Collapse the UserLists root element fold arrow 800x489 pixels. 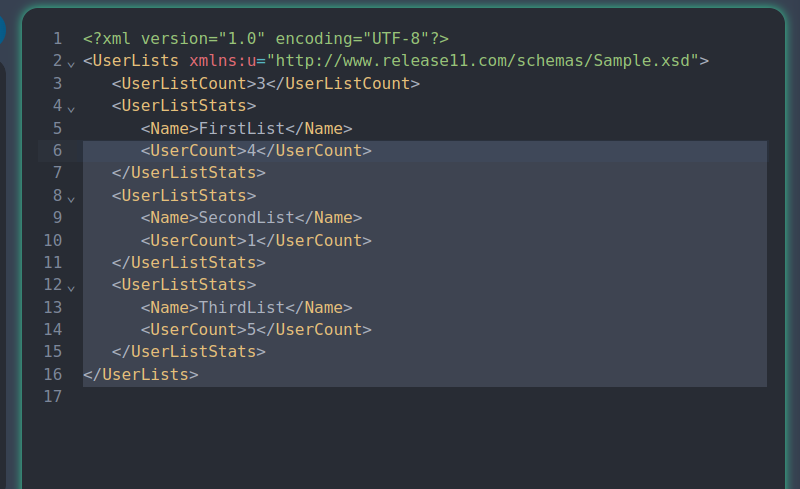[x=71, y=63]
